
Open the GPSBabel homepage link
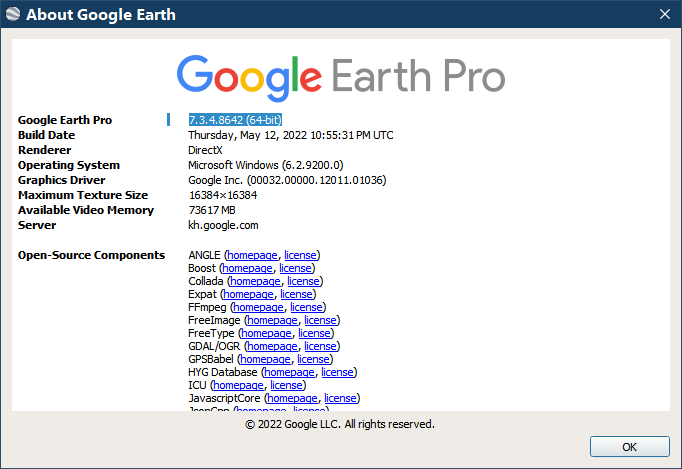pos(265,359)
